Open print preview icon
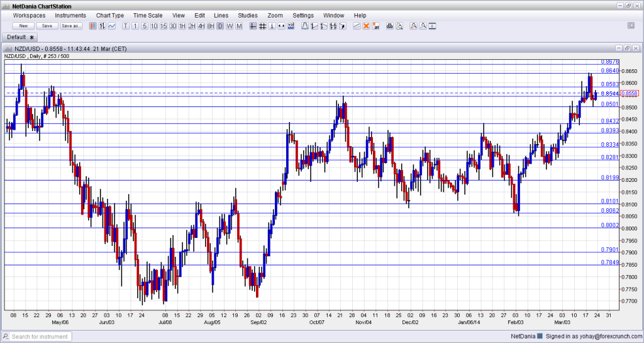The height and width of the screenshot is (343, 644). tap(399, 26)
